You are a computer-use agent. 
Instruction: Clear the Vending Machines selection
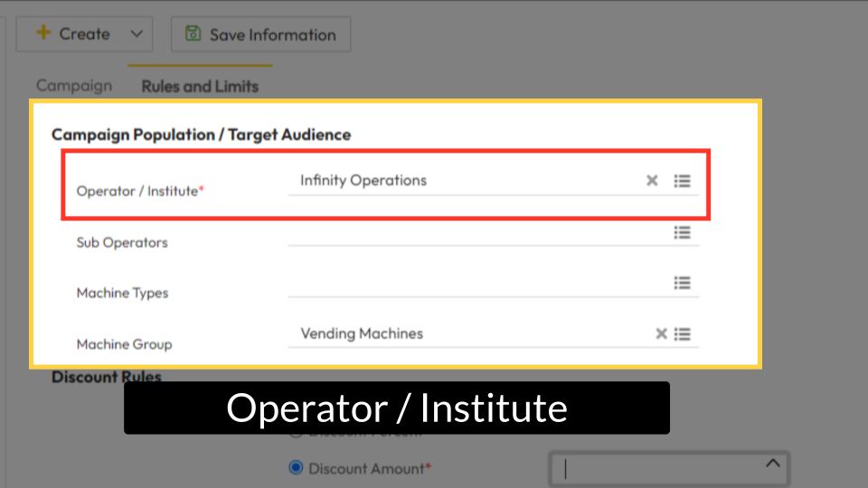661,334
